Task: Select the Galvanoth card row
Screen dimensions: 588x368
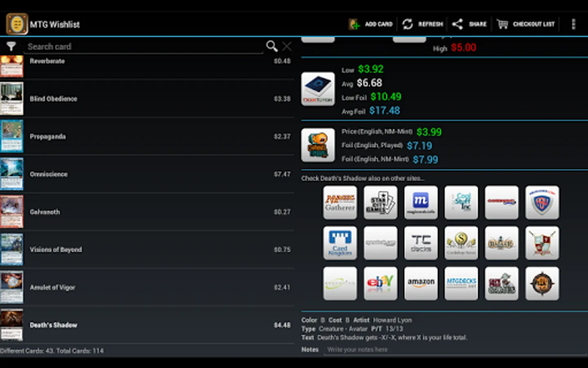Action: [147, 212]
